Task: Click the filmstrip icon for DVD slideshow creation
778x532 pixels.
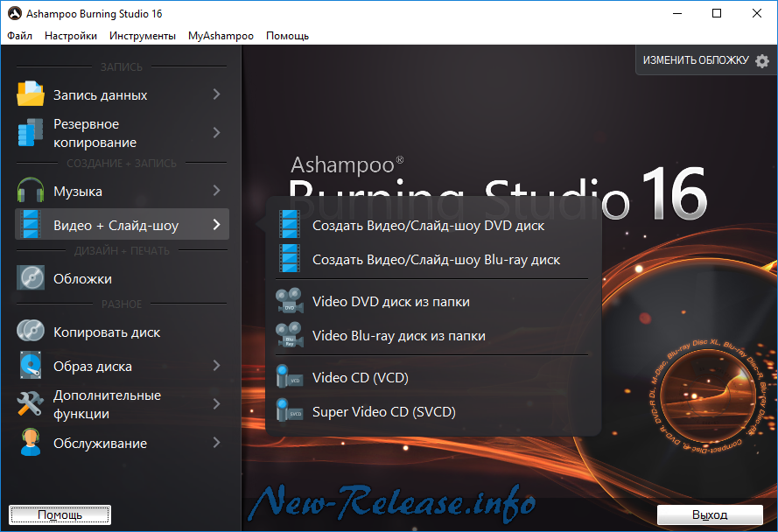Action: pyautogui.click(x=290, y=224)
